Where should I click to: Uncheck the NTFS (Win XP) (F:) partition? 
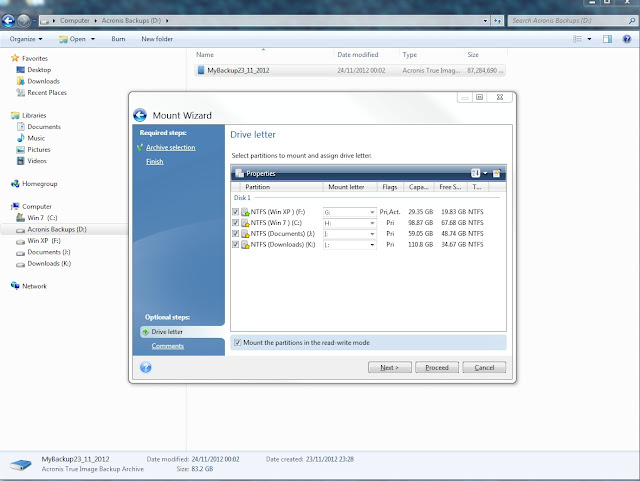(x=236, y=212)
